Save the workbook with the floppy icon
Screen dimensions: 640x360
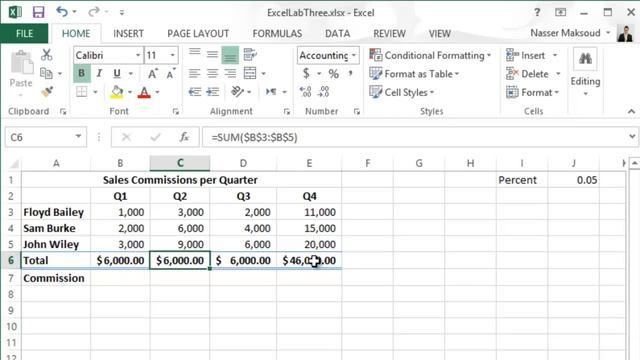click(x=38, y=12)
